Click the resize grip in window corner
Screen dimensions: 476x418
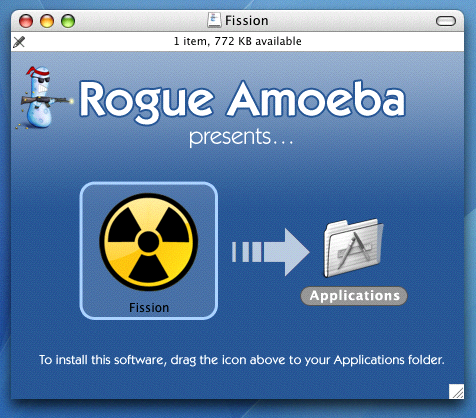[x=456, y=391]
